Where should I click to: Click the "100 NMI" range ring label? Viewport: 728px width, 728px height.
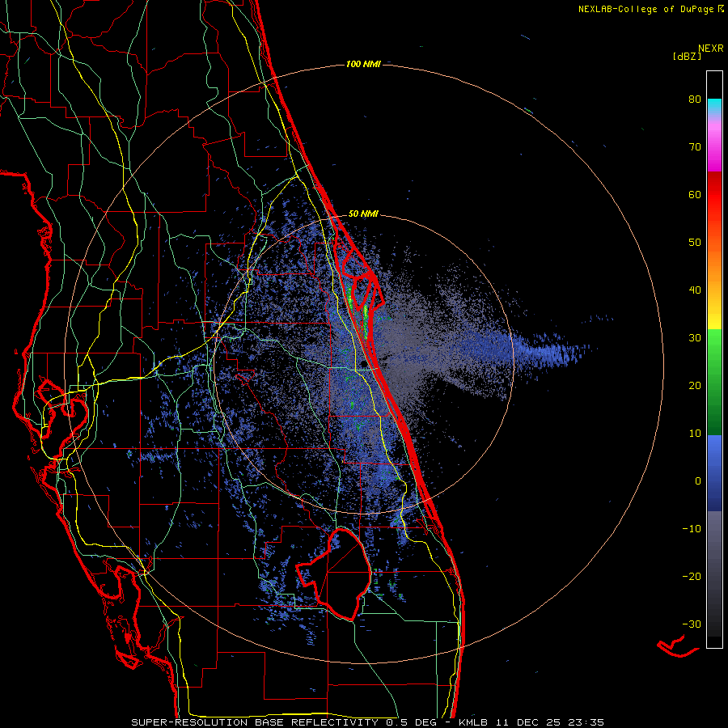363,64
